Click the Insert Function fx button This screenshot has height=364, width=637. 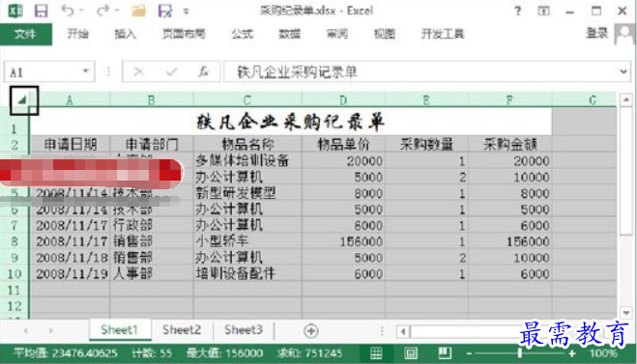(203, 71)
